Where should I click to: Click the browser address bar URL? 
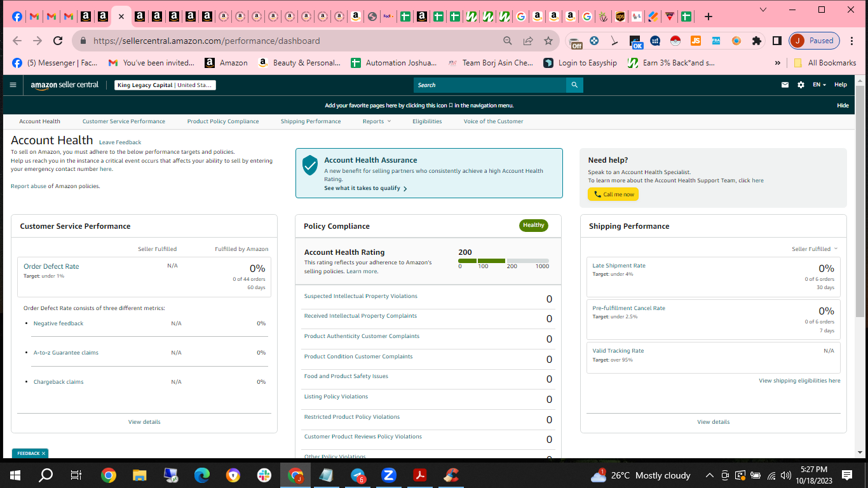207,41
